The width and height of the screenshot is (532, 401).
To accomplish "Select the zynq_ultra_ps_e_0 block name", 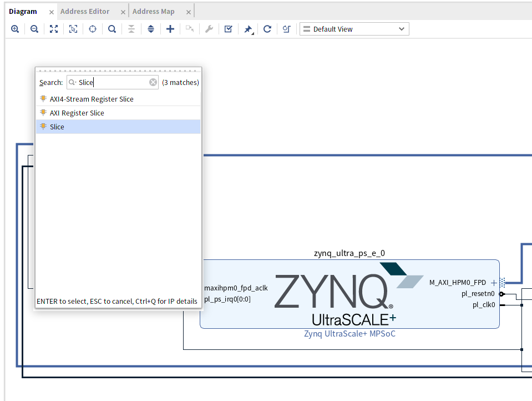I will click(349, 253).
